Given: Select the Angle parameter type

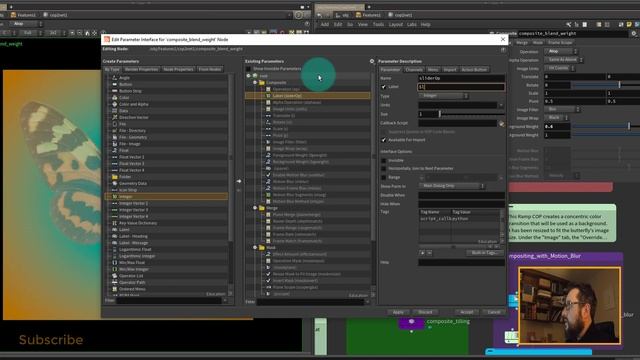Looking at the screenshot, I should [x=124, y=78].
